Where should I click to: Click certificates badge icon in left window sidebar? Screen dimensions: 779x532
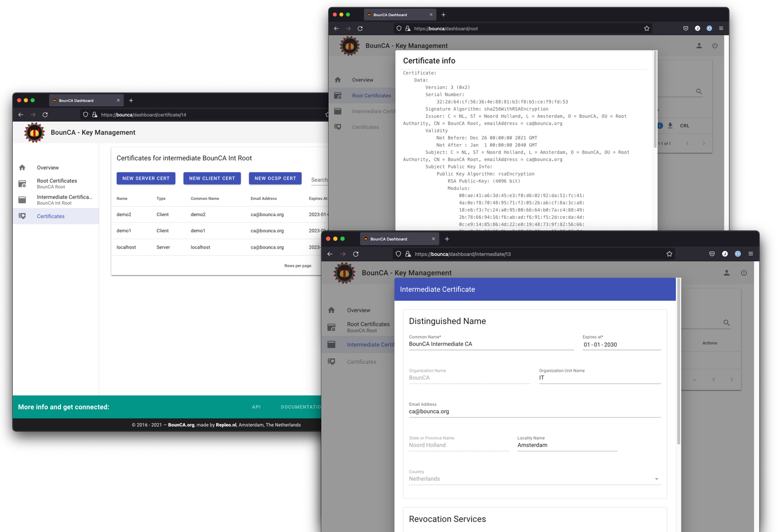tap(22, 216)
